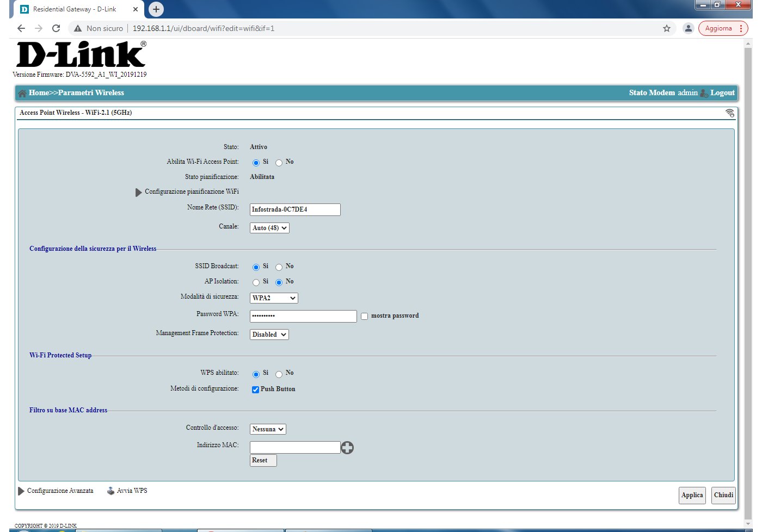Bookmark this page with star icon
The height and width of the screenshot is (532, 762).
pyautogui.click(x=667, y=28)
